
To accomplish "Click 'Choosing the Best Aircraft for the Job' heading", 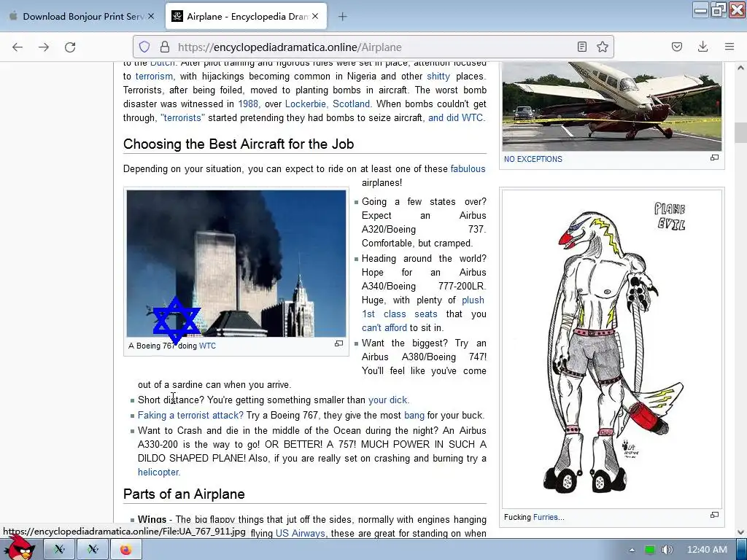I will click(x=239, y=144).
